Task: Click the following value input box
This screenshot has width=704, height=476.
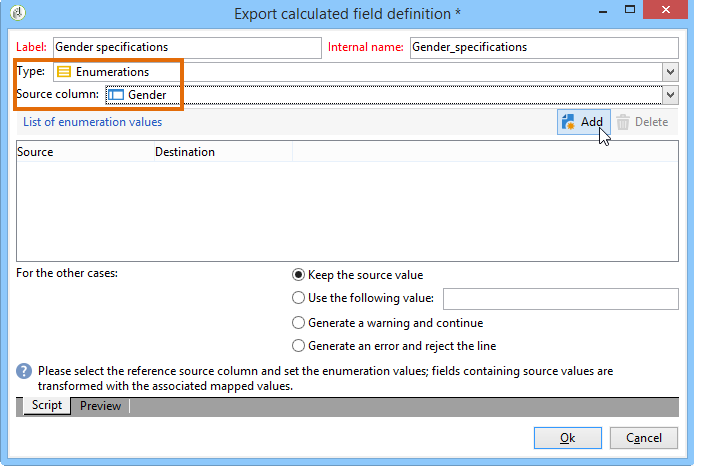Action: [x=560, y=298]
